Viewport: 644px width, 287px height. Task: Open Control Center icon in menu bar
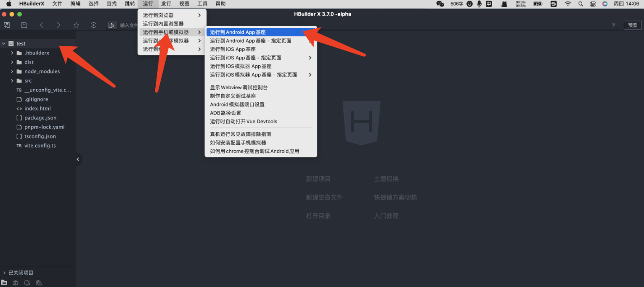(593, 4)
